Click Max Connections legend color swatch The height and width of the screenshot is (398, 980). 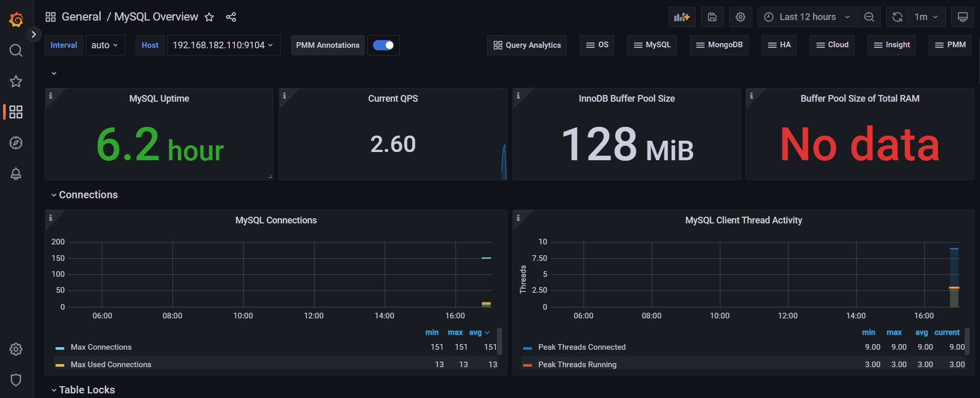[60, 348]
